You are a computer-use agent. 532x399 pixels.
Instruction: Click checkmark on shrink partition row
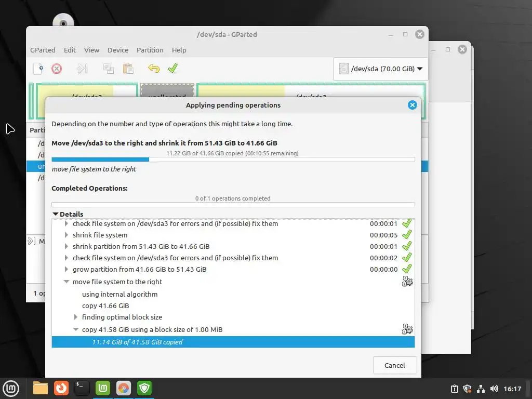407,246
